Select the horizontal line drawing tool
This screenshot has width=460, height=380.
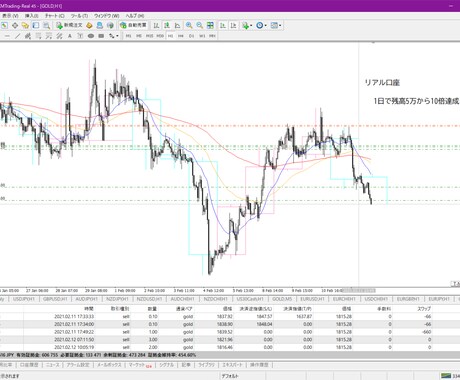[7, 36]
